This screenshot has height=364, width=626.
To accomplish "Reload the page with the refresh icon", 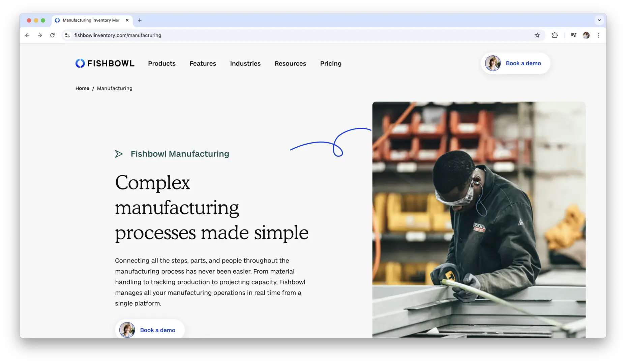I will [52, 35].
